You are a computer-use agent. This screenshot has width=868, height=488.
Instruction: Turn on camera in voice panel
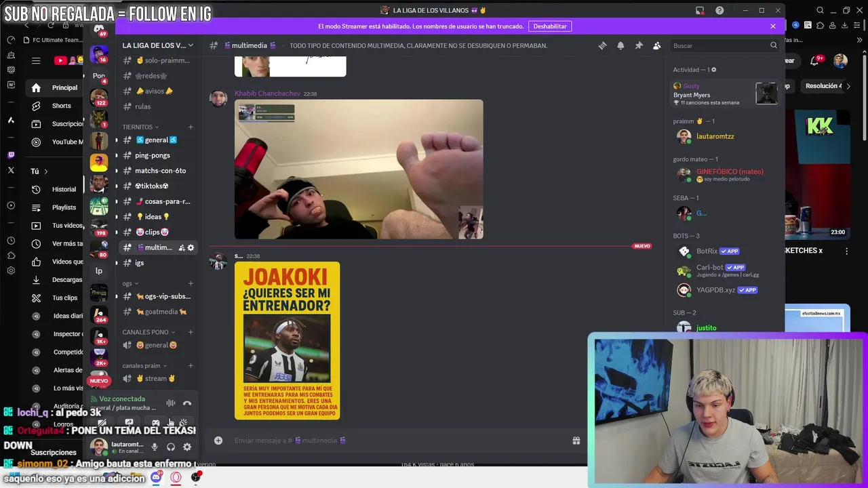[x=102, y=423]
